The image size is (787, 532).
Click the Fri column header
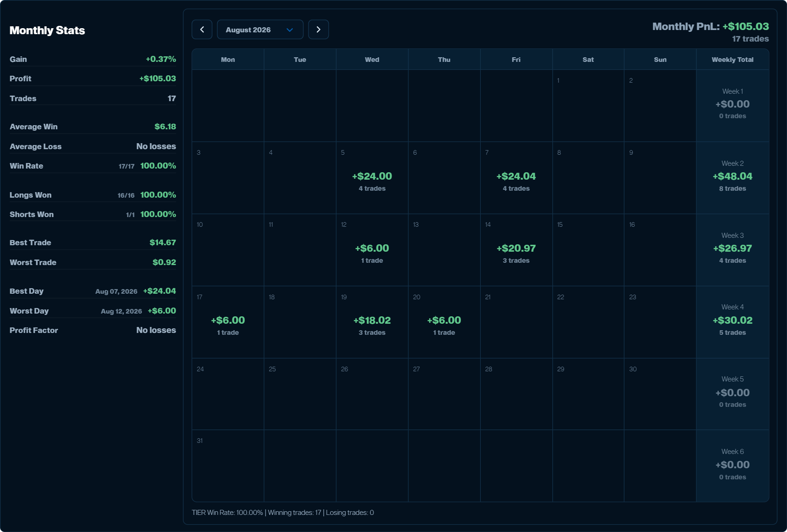516,60
